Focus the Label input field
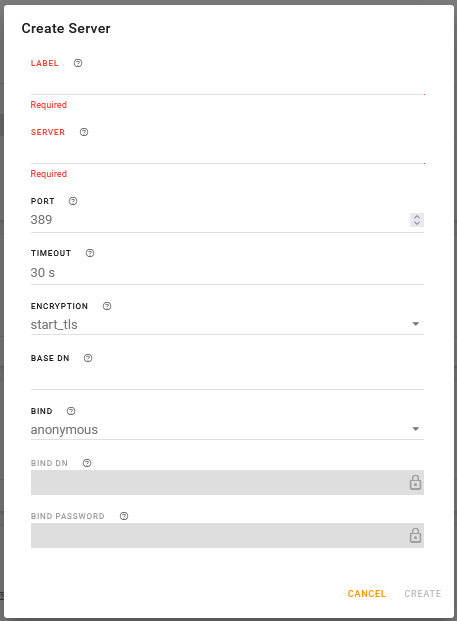 click(x=227, y=83)
